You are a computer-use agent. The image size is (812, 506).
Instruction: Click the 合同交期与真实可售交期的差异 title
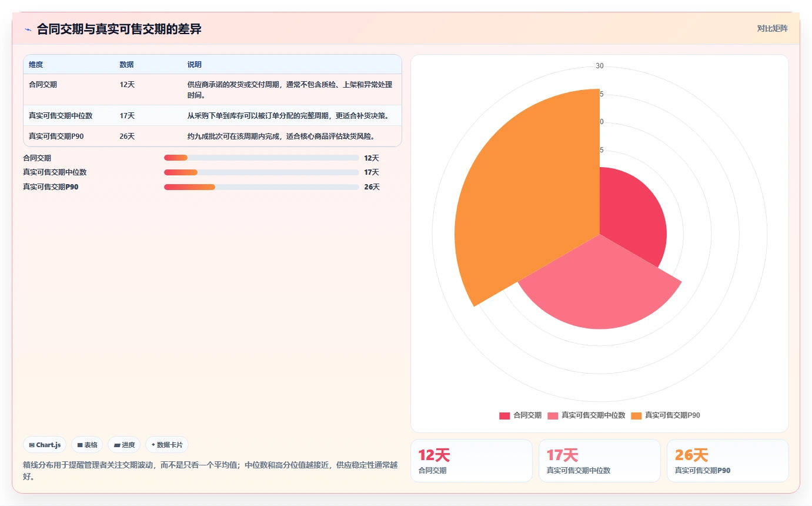point(119,29)
